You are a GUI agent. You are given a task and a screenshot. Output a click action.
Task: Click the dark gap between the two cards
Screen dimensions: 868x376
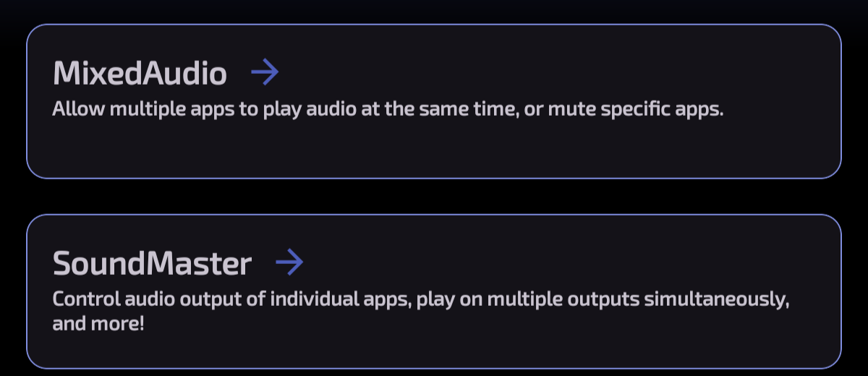pyautogui.click(x=434, y=196)
